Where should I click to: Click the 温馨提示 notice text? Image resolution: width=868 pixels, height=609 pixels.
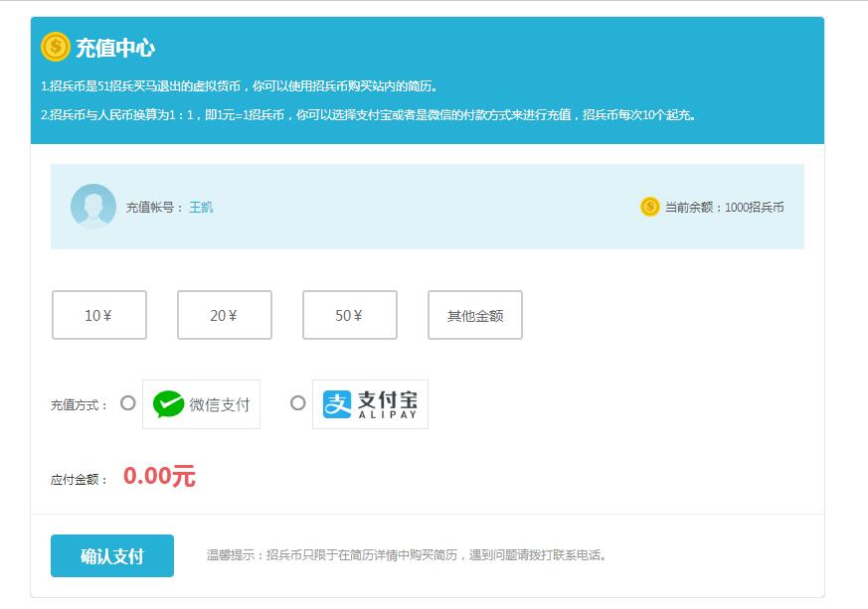point(406,555)
